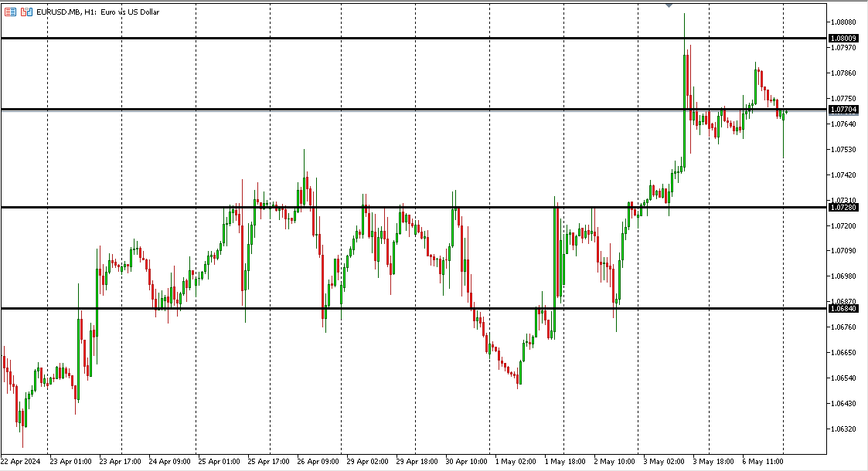Click the 1.07970 price scale value
868x471 pixels.
(x=843, y=48)
